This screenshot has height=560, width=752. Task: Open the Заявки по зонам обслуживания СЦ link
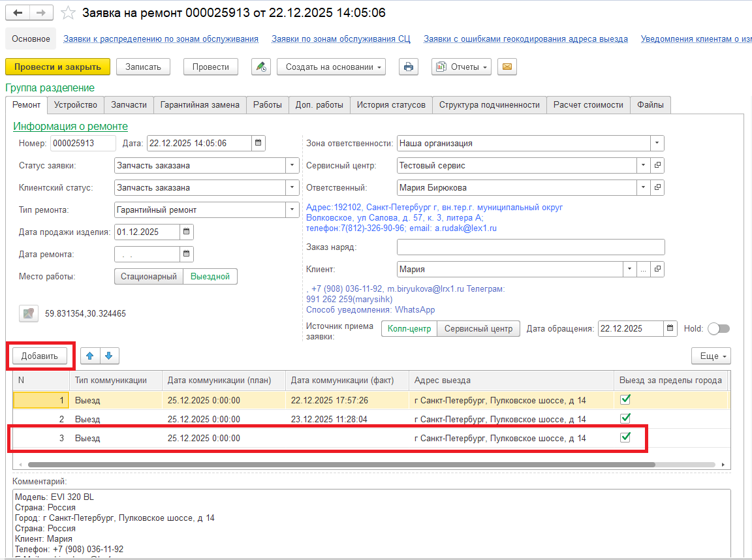click(x=341, y=39)
